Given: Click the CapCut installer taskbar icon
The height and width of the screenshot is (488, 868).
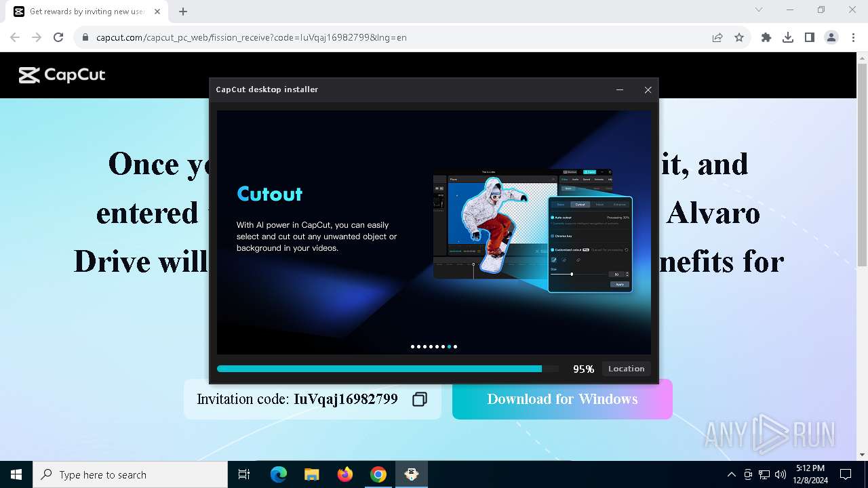Looking at the screenshot, I should tap(412, 474).
